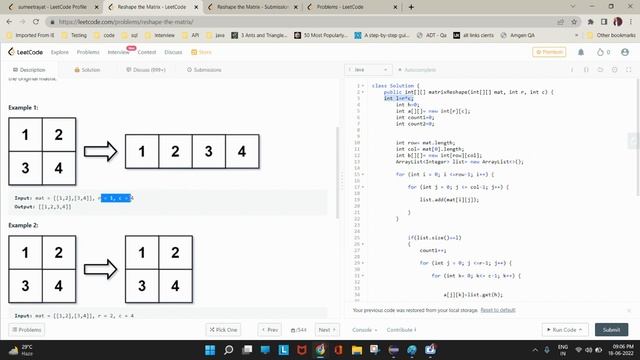Click the curly braces code template icon
The width and height of the screenshot is (640, 360).
pyautogui.click(x=586, y=70)
